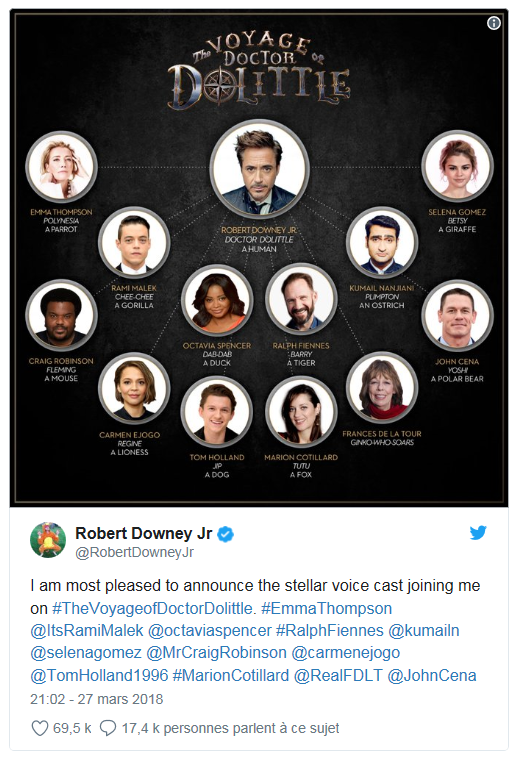Screen dimensions: 519x761
Task: Click the Twitter bird logo
Action: tap(478, 533)
